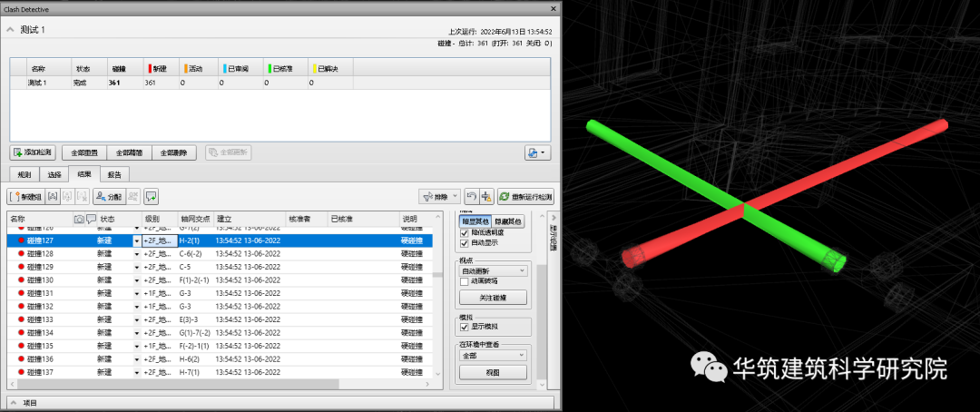Screen dimensions: 980x412
Task: Select clash result 碰撞137
Action: pyautogui.click(x=219, y=372)
